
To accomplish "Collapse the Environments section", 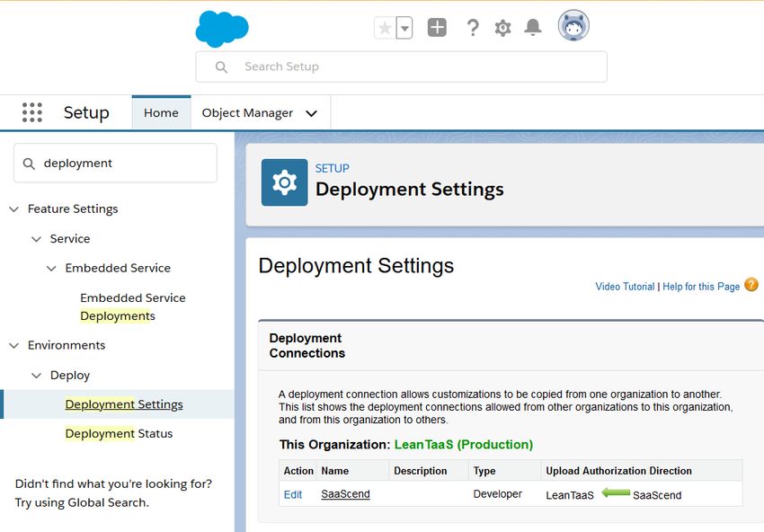I will point(14,346).
